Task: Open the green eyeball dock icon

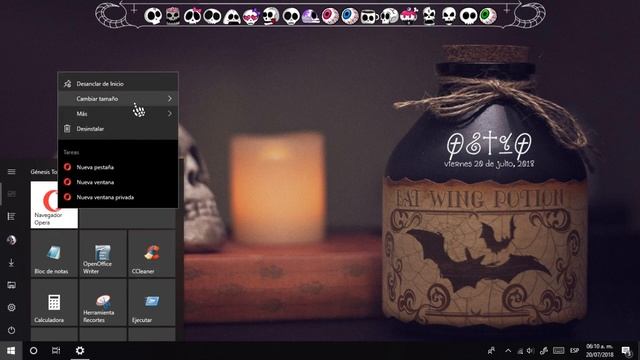Action: 488,16
